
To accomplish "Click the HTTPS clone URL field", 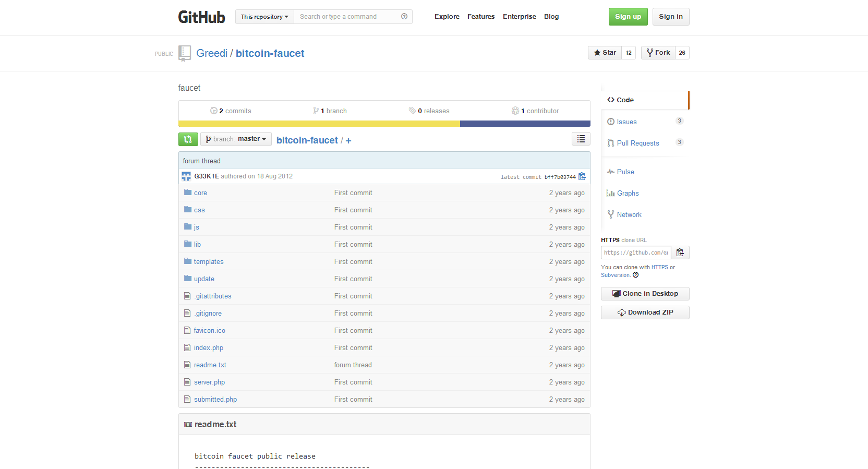I will click(x=636, y=252).
